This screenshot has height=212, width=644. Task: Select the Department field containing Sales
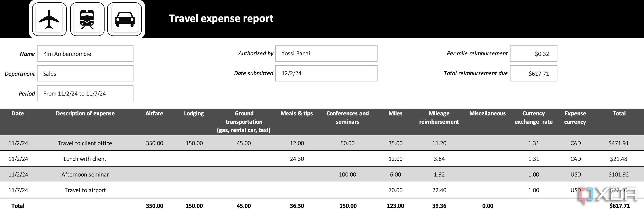coord(85,74)
